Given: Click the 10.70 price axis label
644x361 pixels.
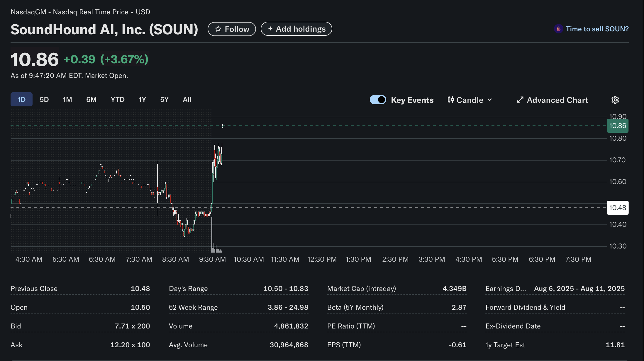Looking at the screenshot, I should (617, 160).
